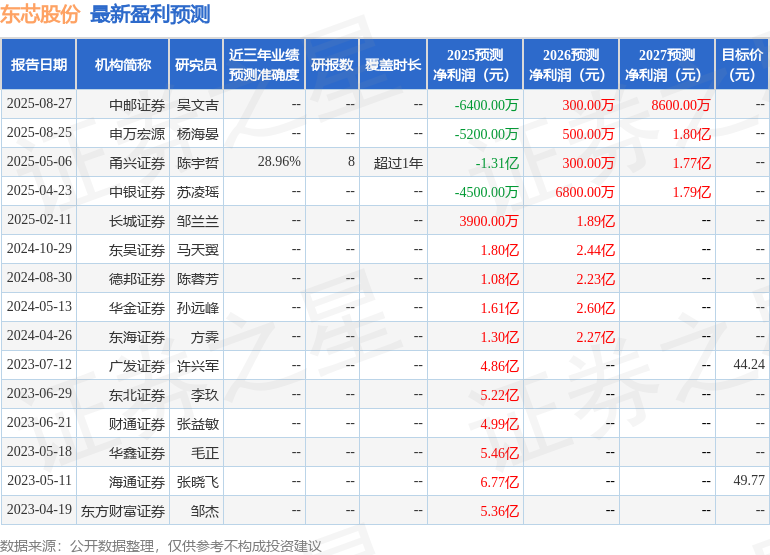Viewport: 770px width, 555px height.
Task: Click the 4.86亿 profit value
Action: coord(499,366)
